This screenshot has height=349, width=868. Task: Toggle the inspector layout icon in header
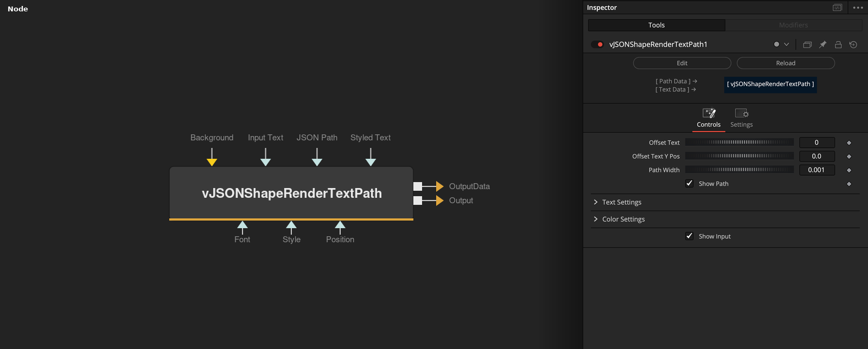point(837,8)
